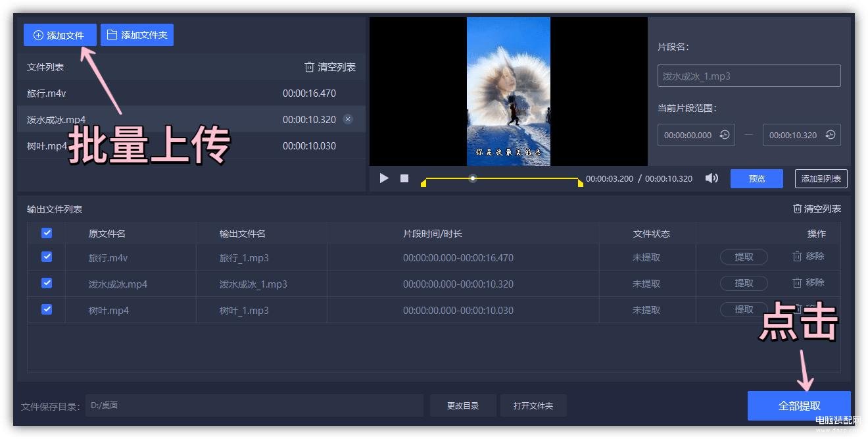Click the 片段名 input field
Viewport: 868px width, 439px height.
click(749, 76)
